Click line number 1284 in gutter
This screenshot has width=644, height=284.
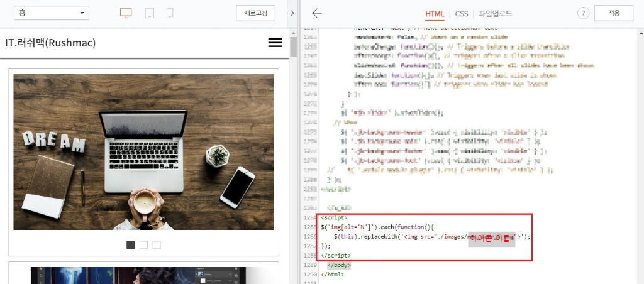click(309, 217)
